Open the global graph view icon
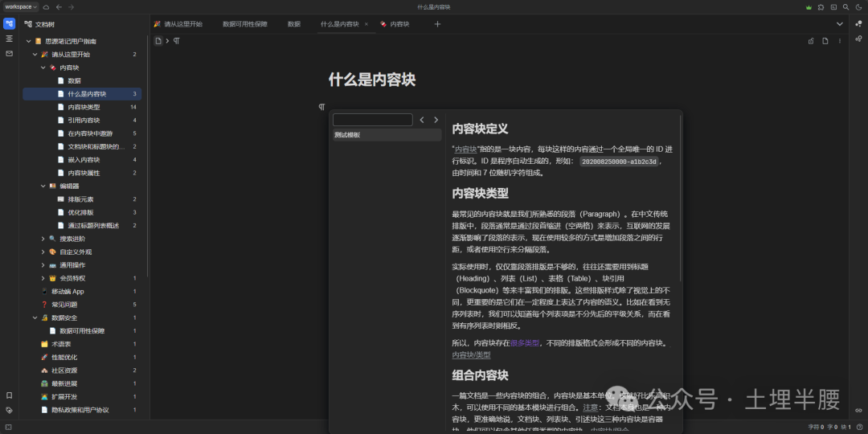This screenshot has height=434, width=868. (858, 24)
